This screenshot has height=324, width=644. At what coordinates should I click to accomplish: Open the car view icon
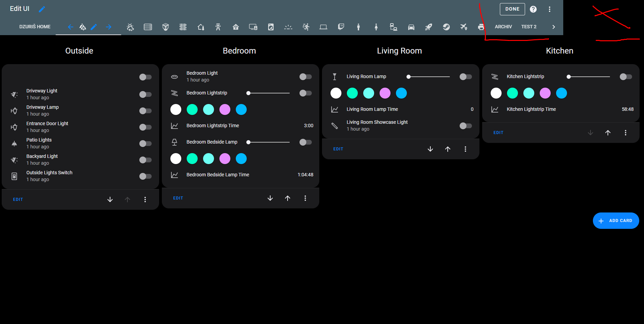[x=411, y=27]
